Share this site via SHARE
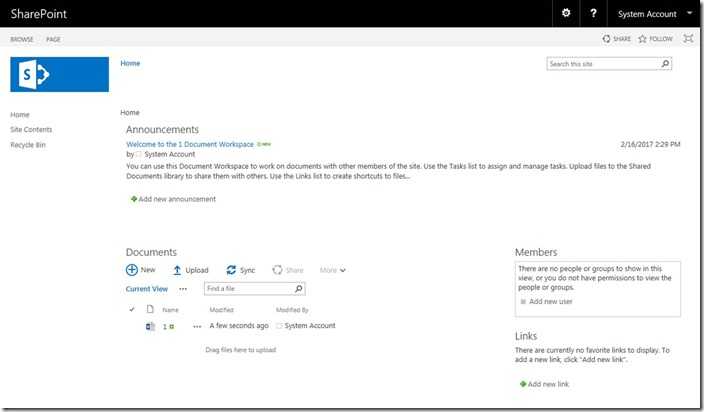 pos(616,39)
